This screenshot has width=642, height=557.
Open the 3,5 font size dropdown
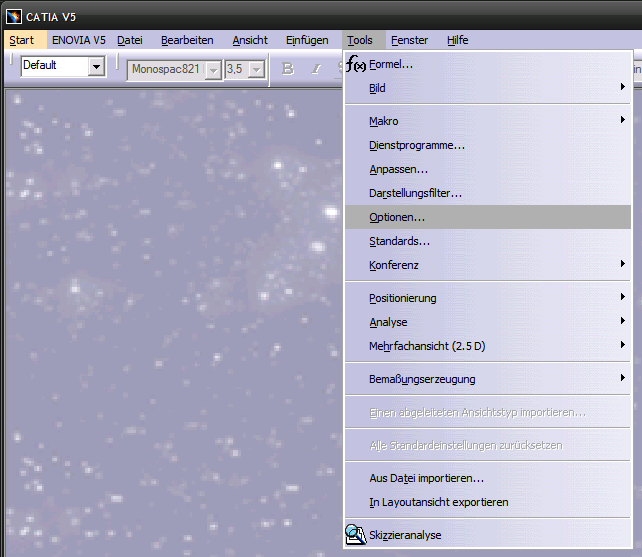point(256,69)
